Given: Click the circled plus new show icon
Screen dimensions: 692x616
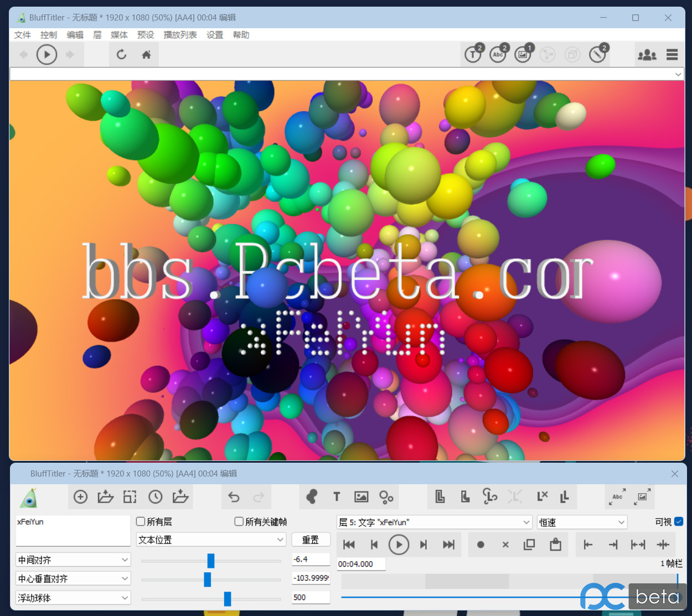Looking at the screenshot, I should point(81,497).
